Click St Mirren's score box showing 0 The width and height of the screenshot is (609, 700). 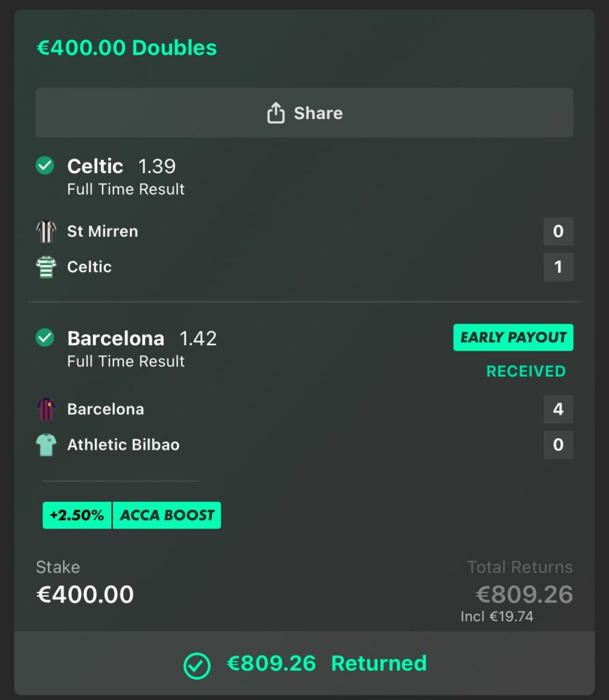click(x=558, y=231)
